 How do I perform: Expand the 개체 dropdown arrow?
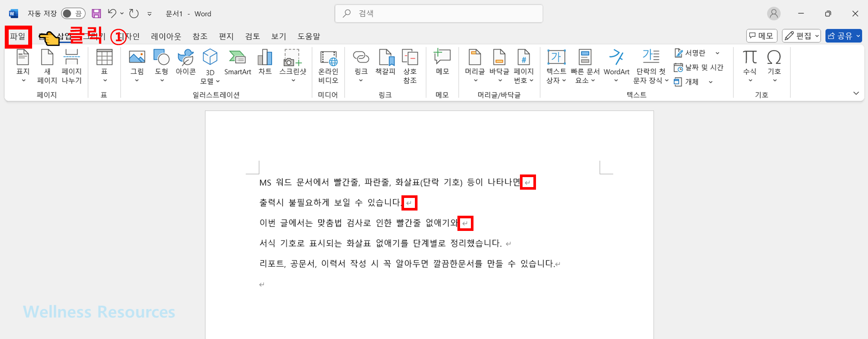click(x=710, y=82)
